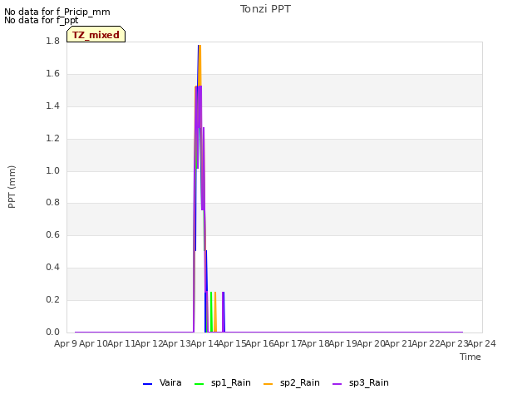The image size is (532, 399).
Task: Click the Apr 21 x-axis tick label
Action: 398,343
